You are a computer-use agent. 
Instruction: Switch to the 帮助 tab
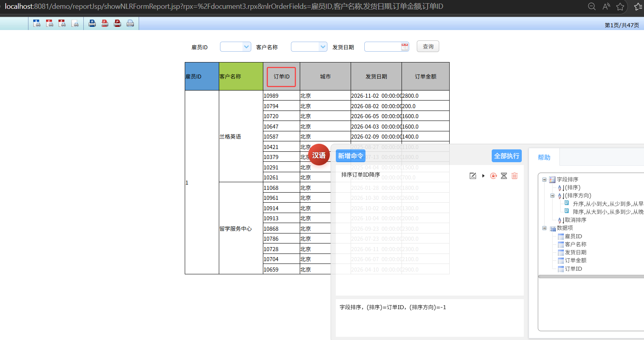(x=544, y=157)
